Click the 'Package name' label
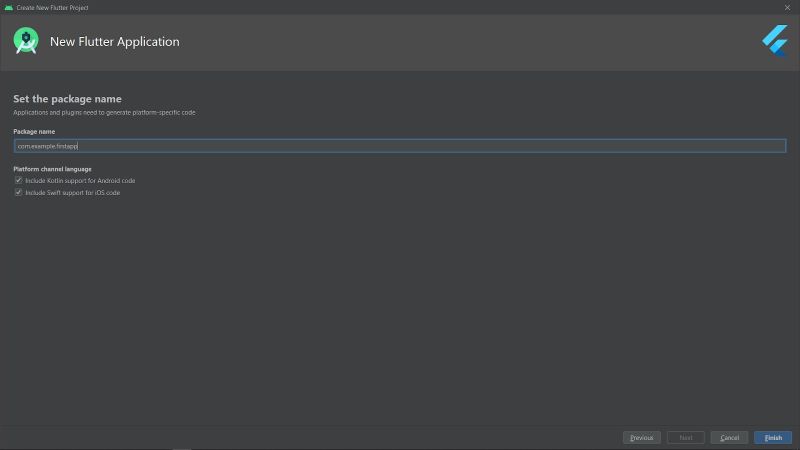 [34, 132]
